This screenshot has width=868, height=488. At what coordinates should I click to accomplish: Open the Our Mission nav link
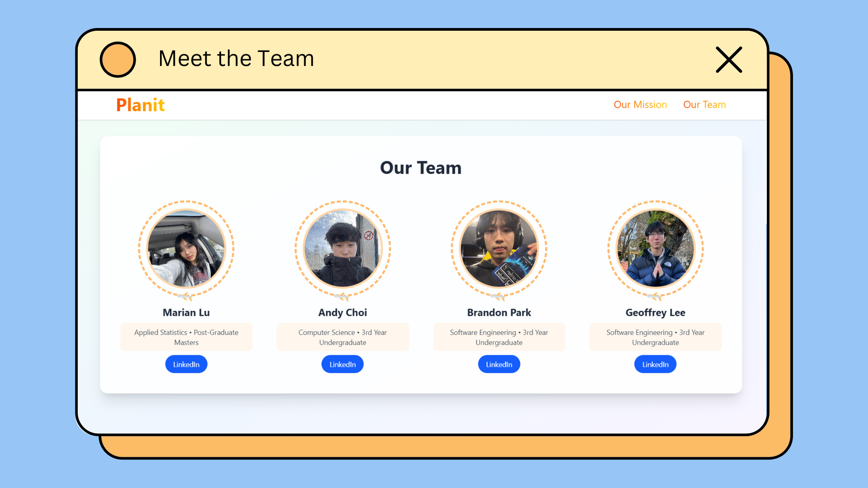(640, 104)
